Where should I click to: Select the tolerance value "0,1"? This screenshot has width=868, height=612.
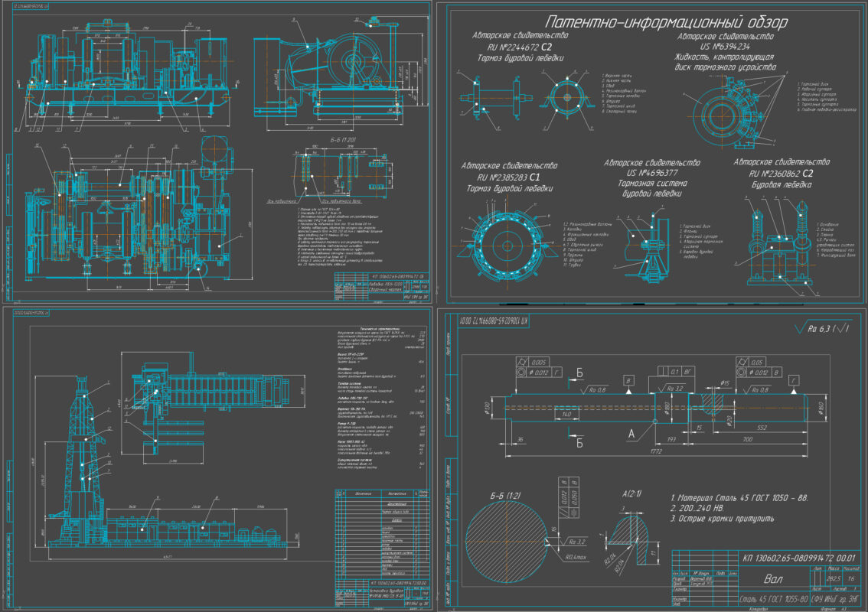click(x=674, y=372)
